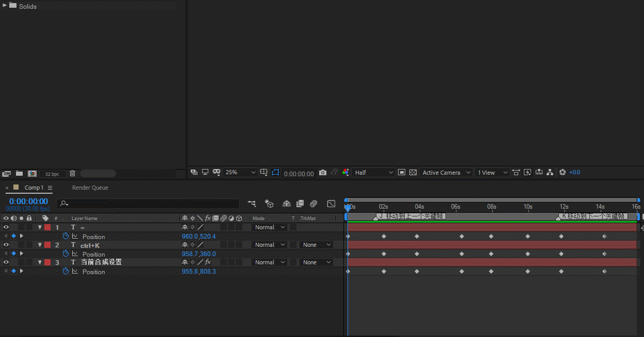The height and width of the screenshot is (337, 644).
Task: Open grid and guide options
Action: pos(264,172)
